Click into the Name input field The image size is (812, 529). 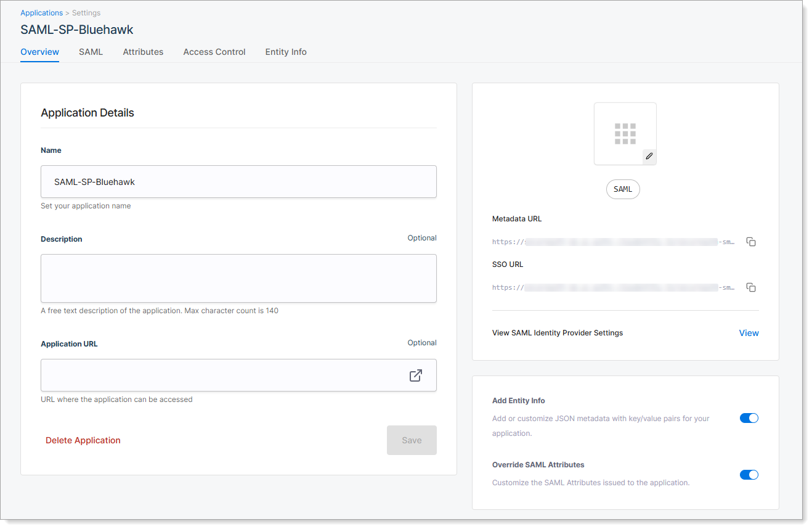tap(238, 182)
